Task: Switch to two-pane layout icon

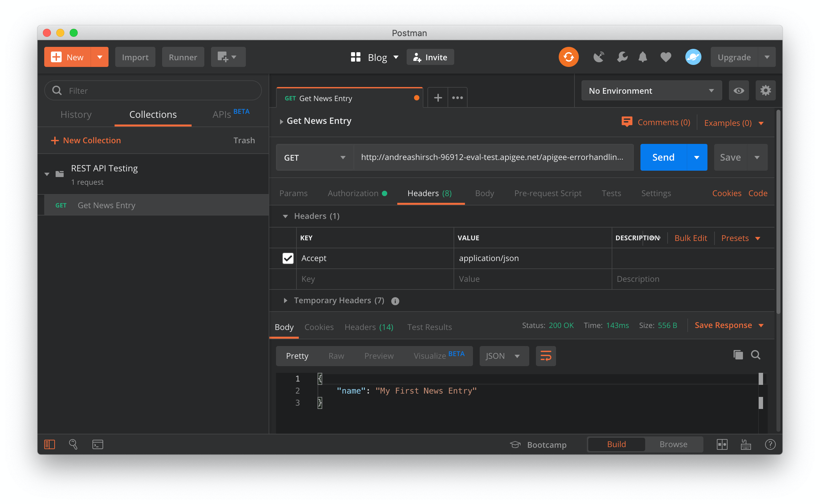Action: click(722, 444)
